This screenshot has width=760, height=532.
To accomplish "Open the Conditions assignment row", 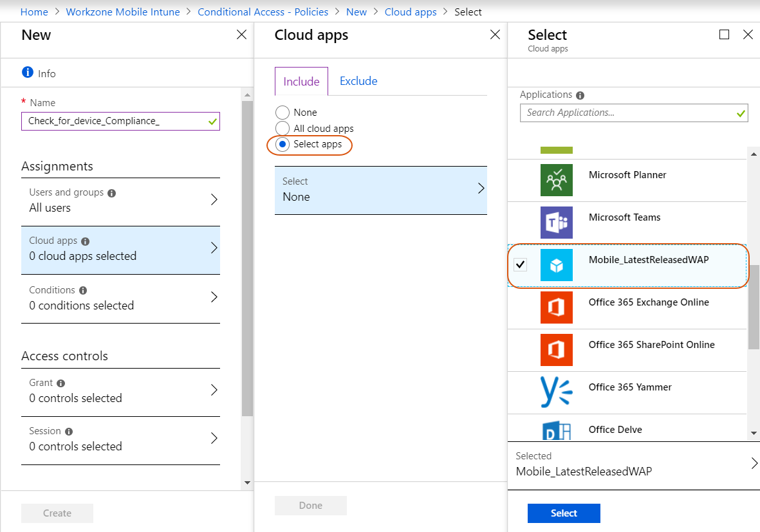I will click(x=121, y=299).
